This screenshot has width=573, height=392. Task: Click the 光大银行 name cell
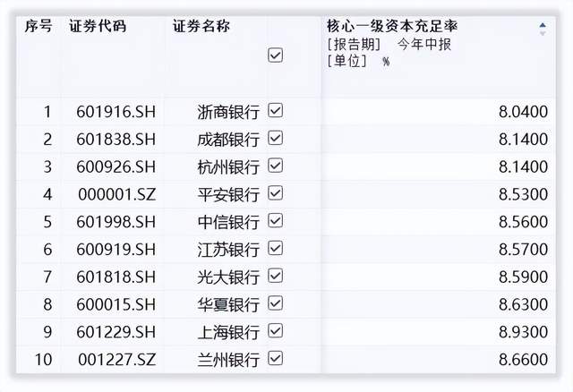pos(228,277)
